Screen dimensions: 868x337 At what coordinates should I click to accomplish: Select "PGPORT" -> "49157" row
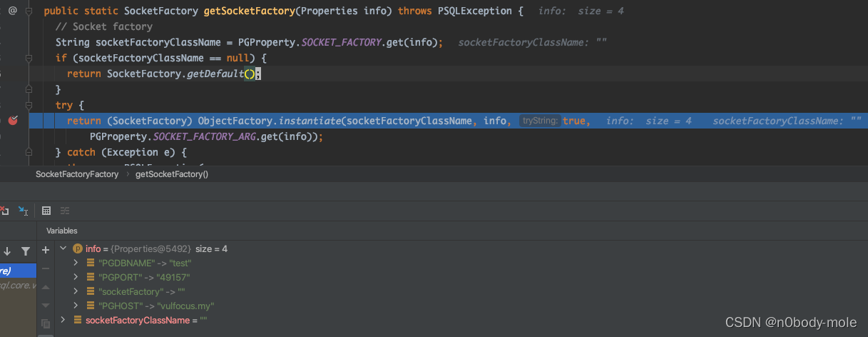tap(462, 277)
